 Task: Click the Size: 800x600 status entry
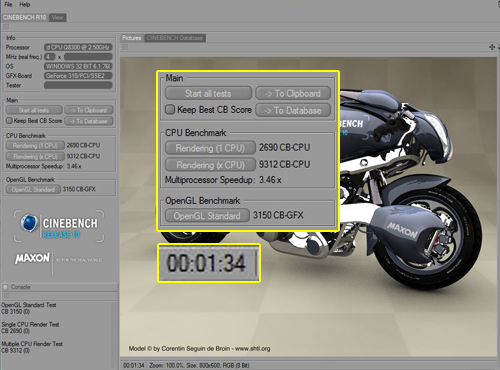tap(203, 365)
